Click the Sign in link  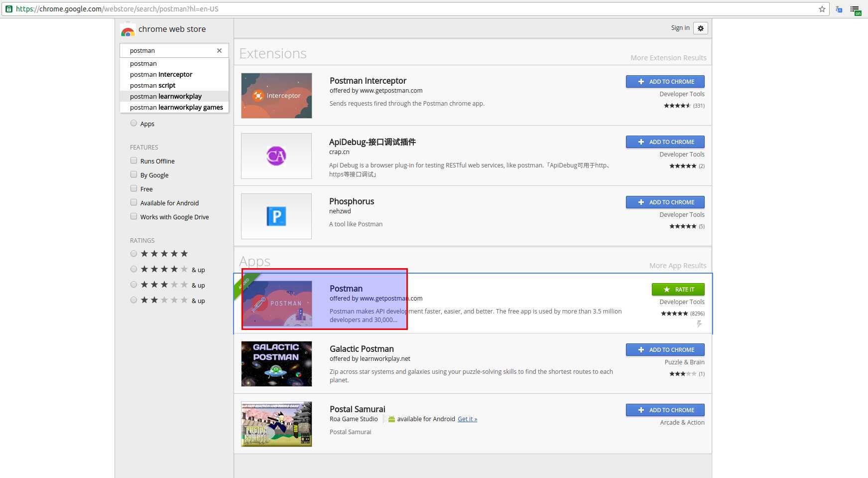(x=680, y=28)
